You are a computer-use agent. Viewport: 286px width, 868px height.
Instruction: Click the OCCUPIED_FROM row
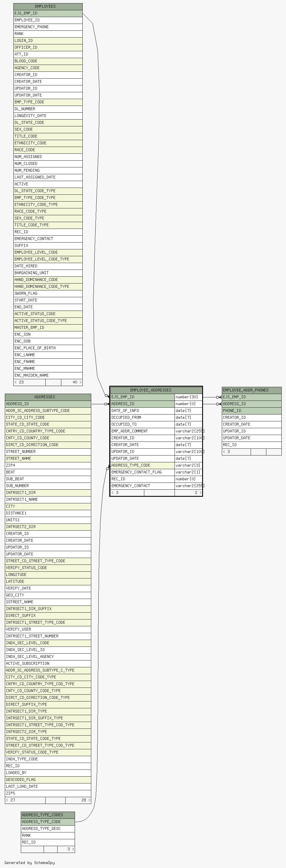[143, 418]
